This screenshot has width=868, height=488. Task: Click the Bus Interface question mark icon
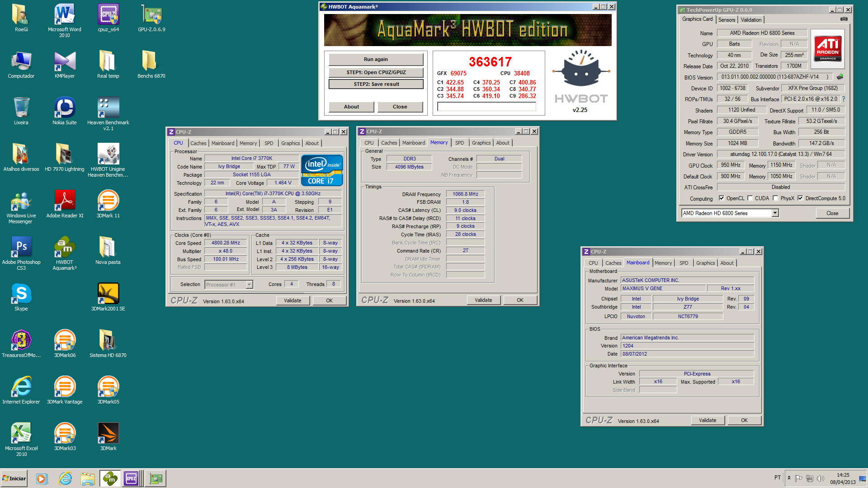tap(844, 99)
